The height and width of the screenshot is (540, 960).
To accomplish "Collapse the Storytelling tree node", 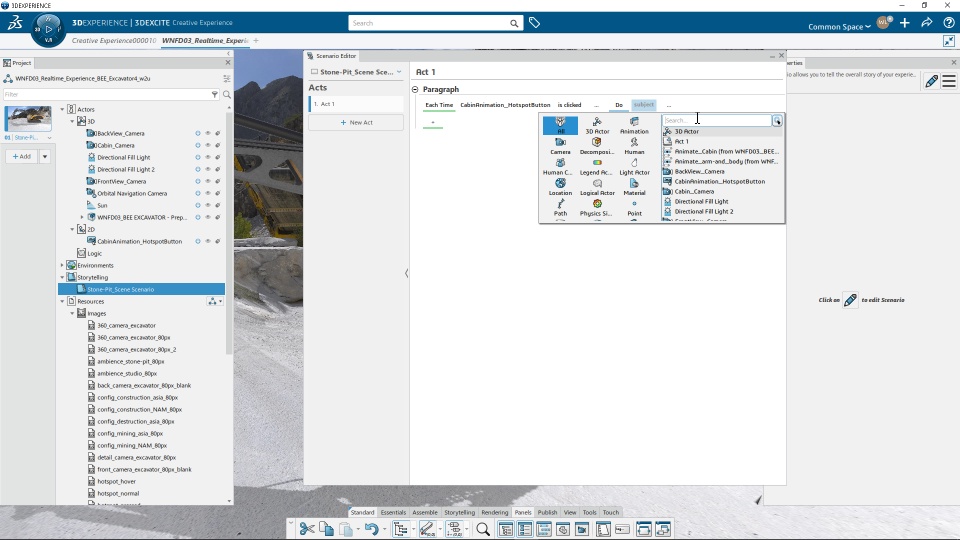I will [62, 277].
